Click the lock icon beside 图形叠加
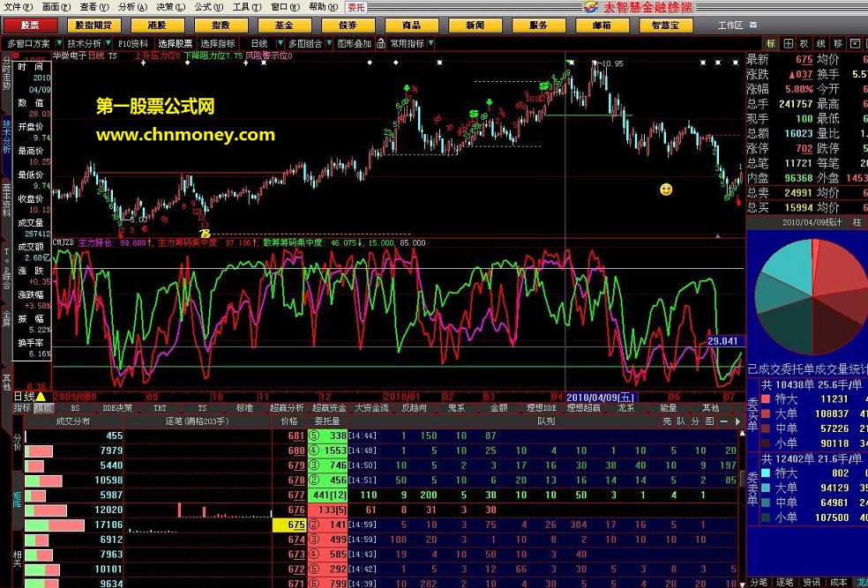 pyautogui.click(x=381, y=43)
